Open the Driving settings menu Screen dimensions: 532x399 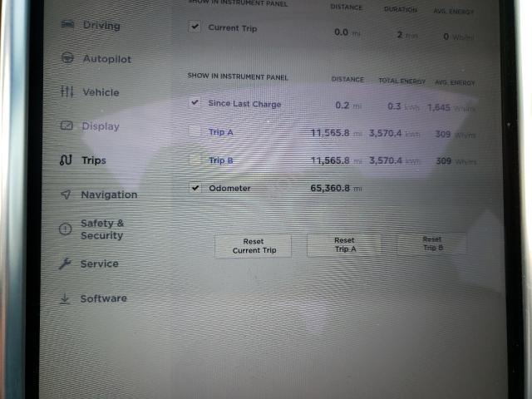click(91, 25)
